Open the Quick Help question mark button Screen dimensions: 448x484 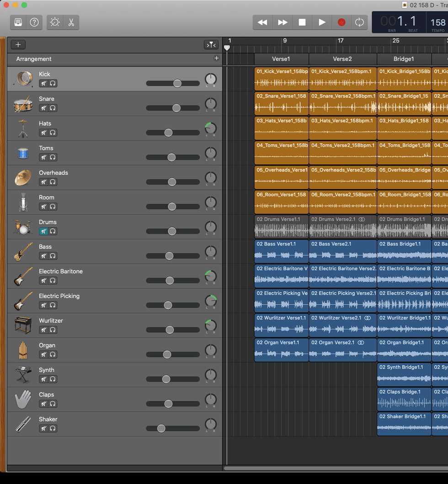[34, 22]
